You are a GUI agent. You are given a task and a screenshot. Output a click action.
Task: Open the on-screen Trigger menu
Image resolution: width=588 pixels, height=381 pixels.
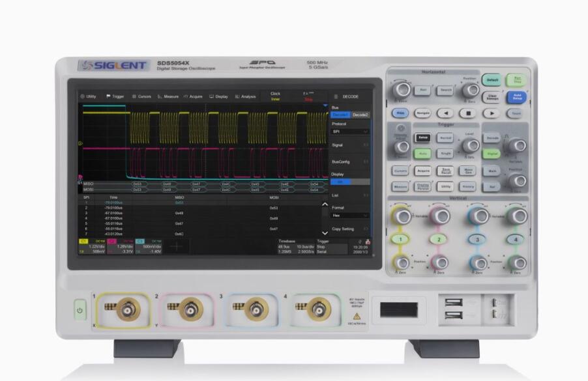[x=115, y=96]
